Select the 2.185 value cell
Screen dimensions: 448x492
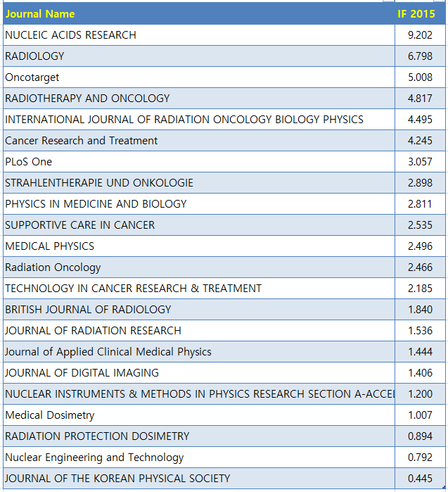coord(420,288)
